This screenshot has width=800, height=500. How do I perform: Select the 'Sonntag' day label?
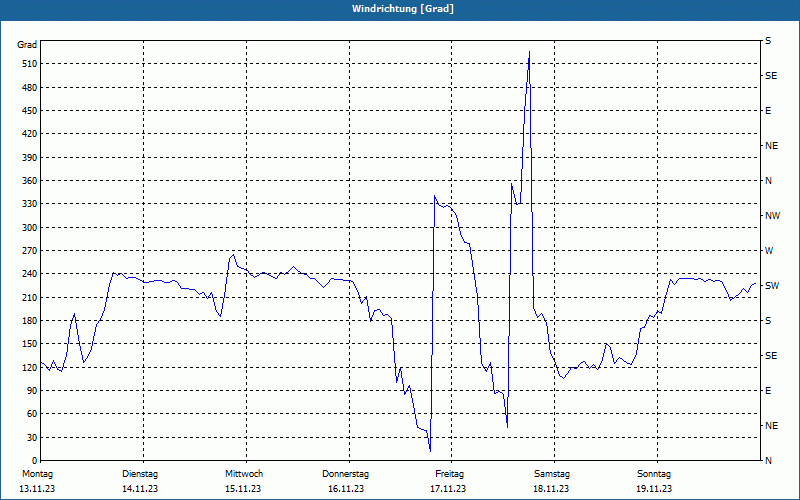(654, 474)
